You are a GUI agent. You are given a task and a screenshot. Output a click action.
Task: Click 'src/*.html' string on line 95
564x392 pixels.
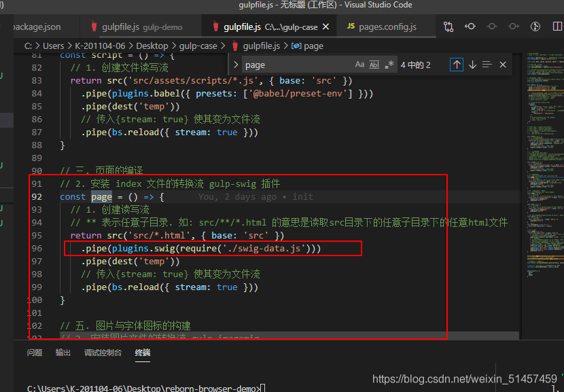point(159,236)
